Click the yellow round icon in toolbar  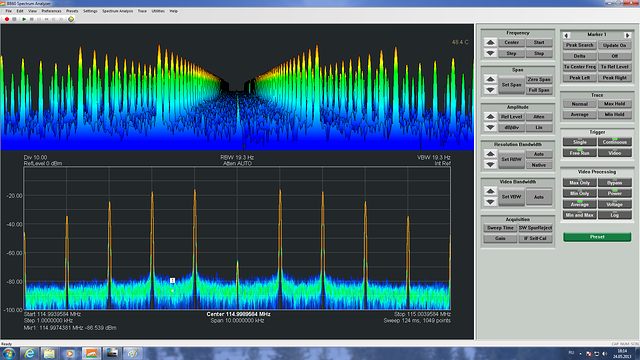point(71,19)
